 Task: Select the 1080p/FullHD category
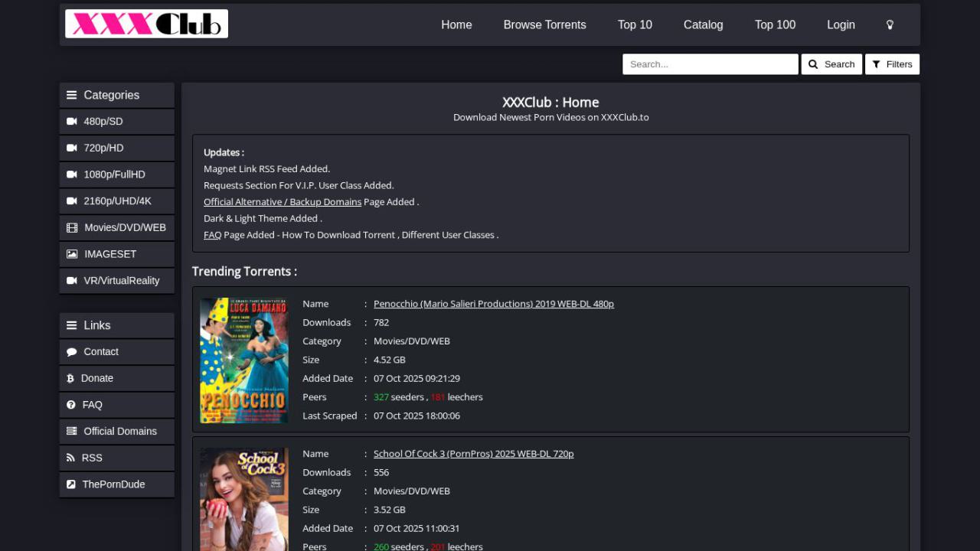[x=114, y=174]
